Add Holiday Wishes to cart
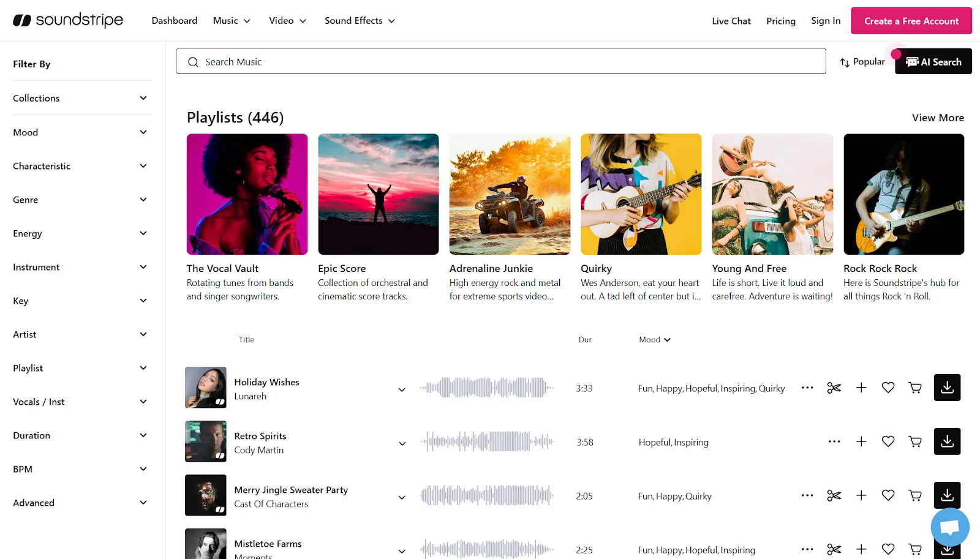 915,388
